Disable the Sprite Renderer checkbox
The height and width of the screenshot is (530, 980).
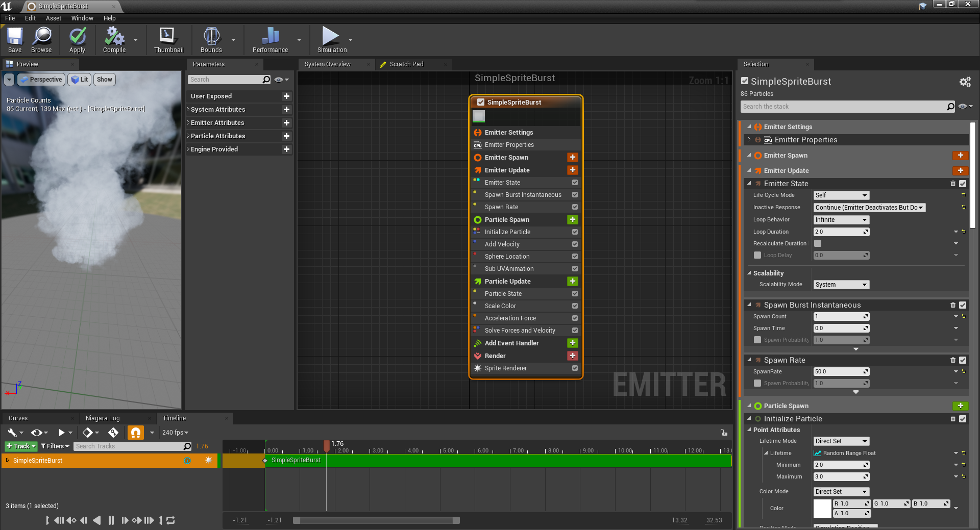(x=575, y=368)
